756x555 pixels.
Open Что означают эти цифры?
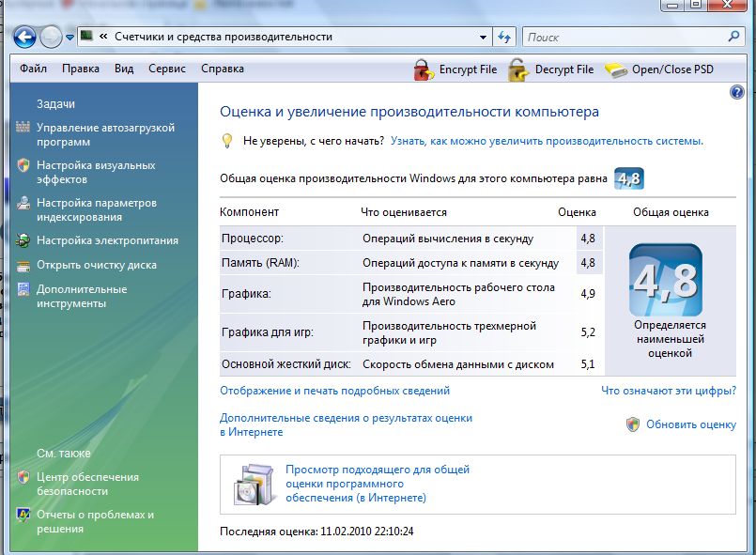(669, 391)
